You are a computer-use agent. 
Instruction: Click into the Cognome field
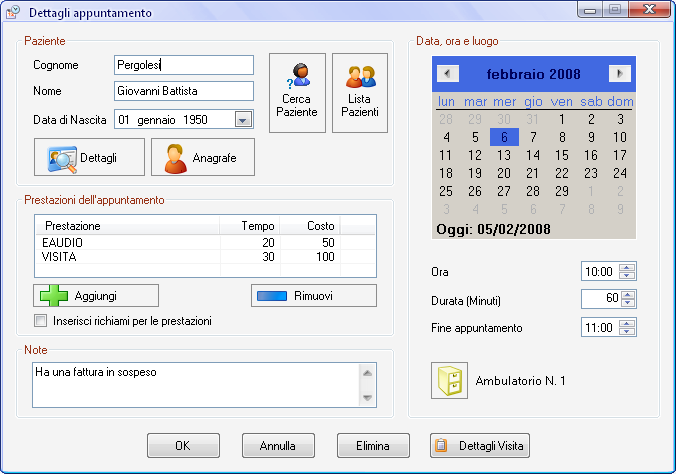coord(184,65)
